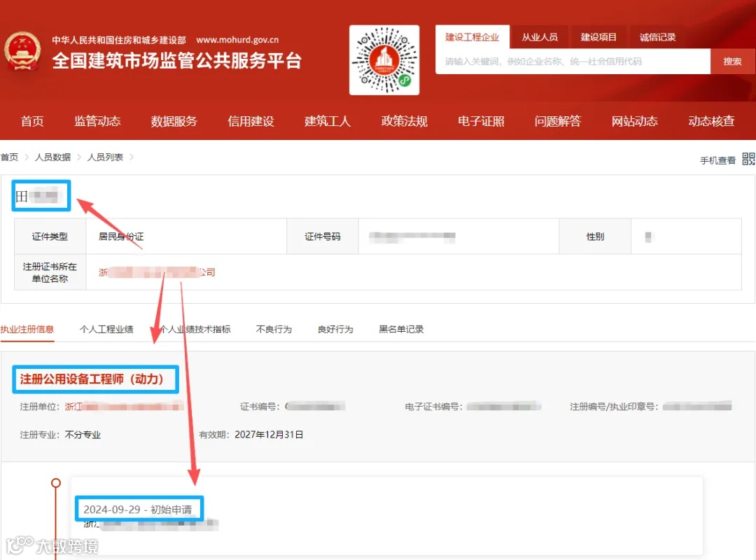Click 首页 breadcrumb link
This screenshot has height=560, width=756.
coord(9,157)
